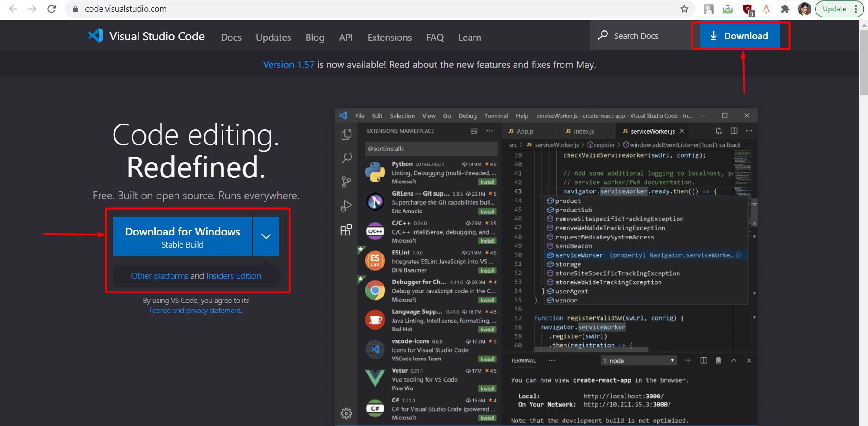The image size is (868, 426).
Task: Open license and privacy statement link
Action: point(195,310)
